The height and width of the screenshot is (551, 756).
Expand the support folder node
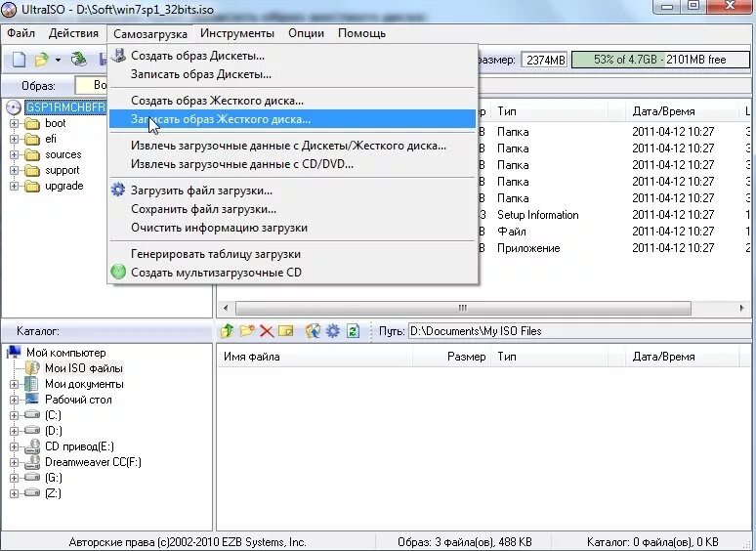tap(14, 170)
